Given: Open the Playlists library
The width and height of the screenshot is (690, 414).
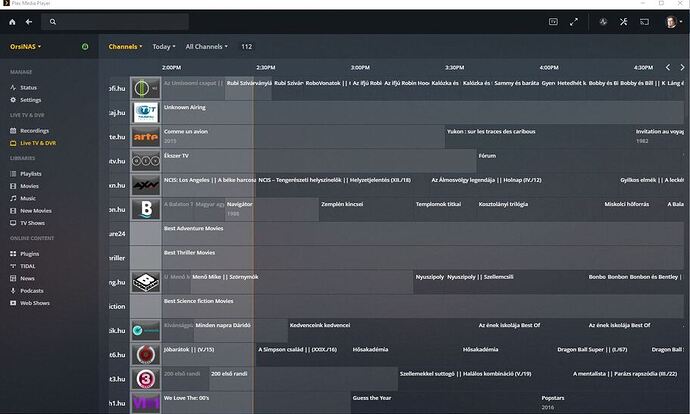Looking at the screenshot, I should (x=30, y=174).
